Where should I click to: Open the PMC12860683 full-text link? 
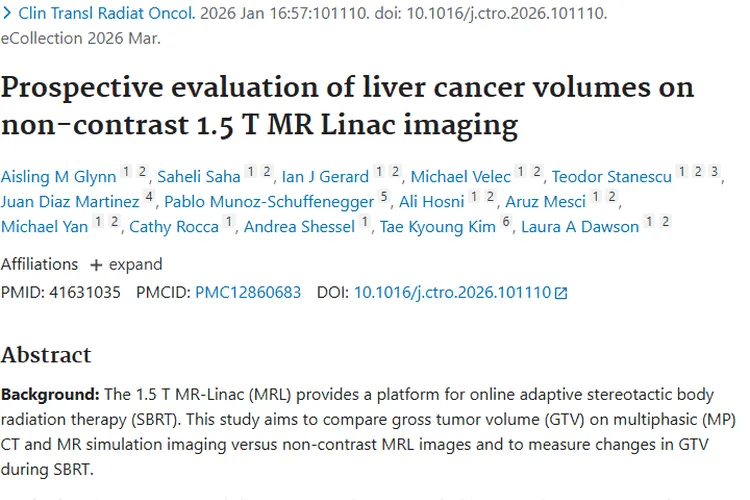[x=248, y=293]
